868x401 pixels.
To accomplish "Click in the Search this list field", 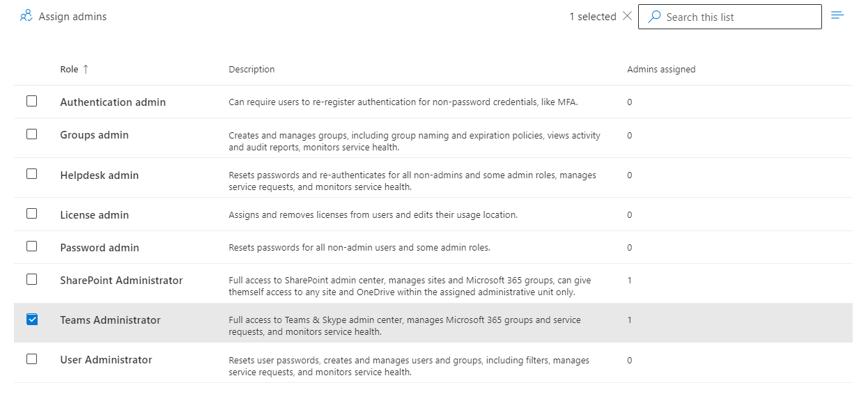I will 738,17.
